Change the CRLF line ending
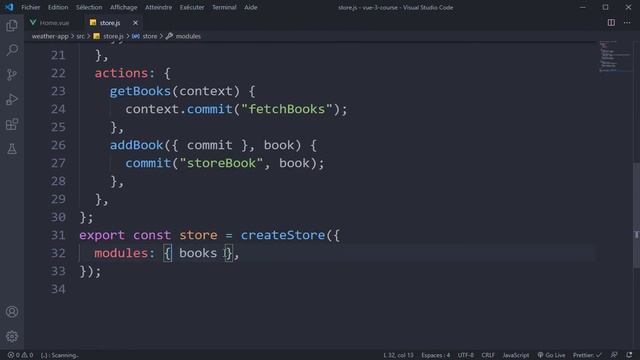The image size is (640, 360). pyautogui.click(x=488, y=355)
